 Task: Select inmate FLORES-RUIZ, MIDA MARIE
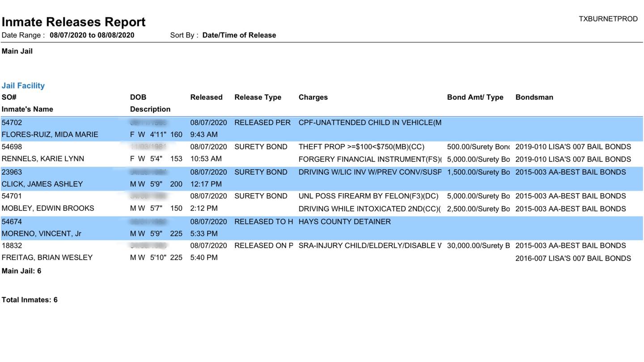50,135
